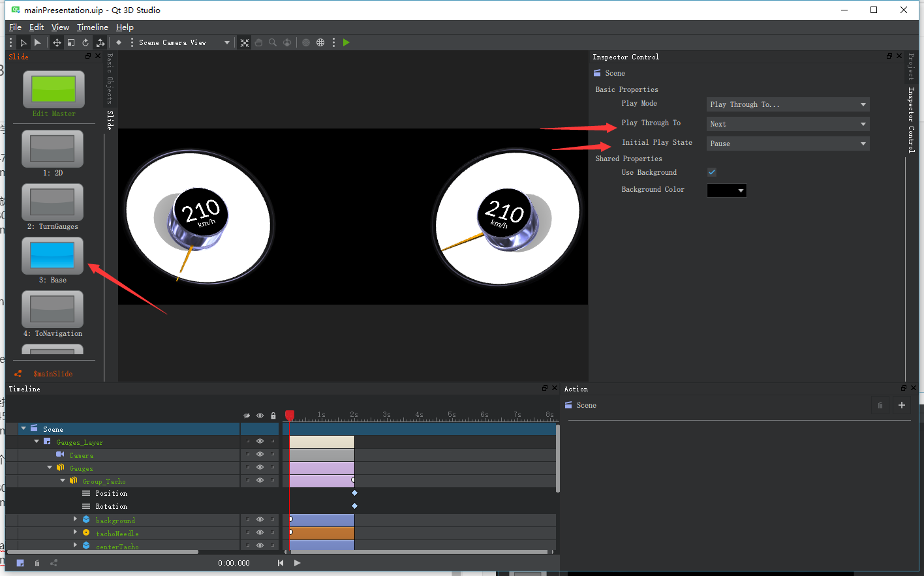
Task: Select the 2: TurnGauges slide thumbnail
Action: (52, 202)
